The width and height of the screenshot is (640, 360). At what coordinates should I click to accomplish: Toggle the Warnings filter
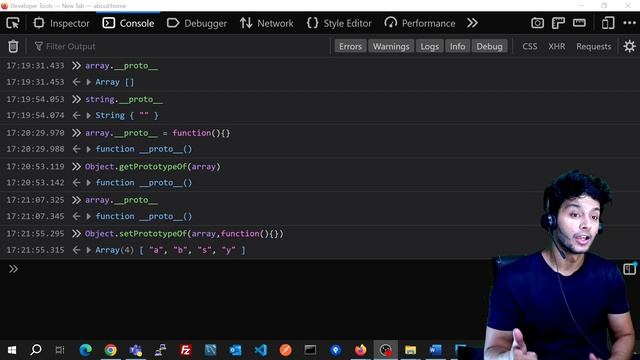(391, 46)
